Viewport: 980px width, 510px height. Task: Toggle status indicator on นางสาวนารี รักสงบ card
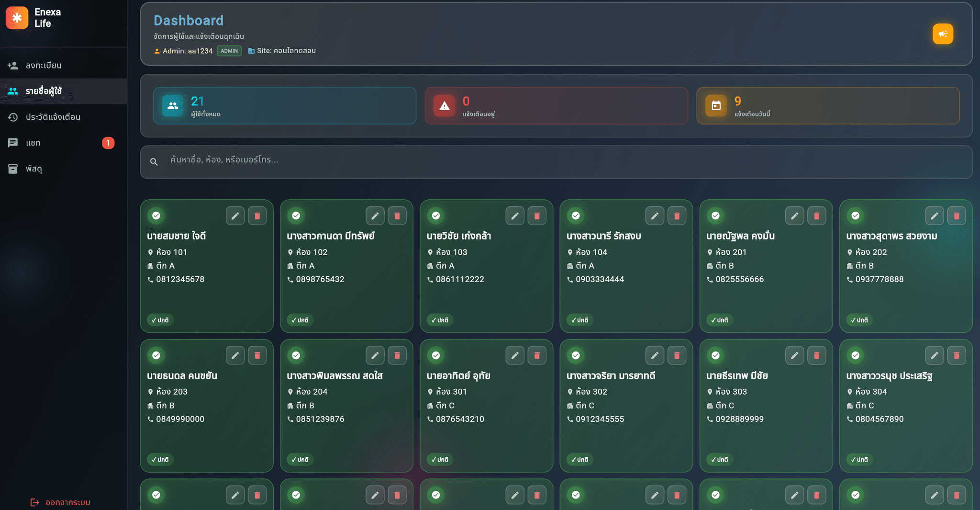tap(575, 215)
